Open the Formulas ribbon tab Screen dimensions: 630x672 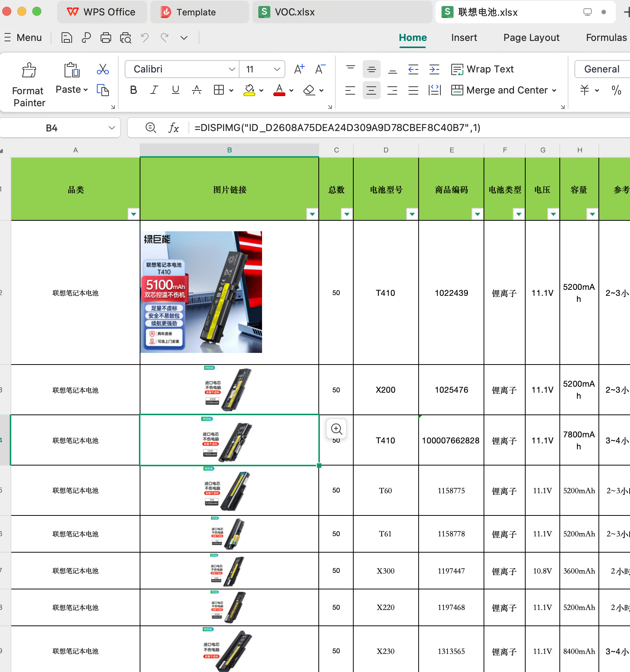[606, 38]
